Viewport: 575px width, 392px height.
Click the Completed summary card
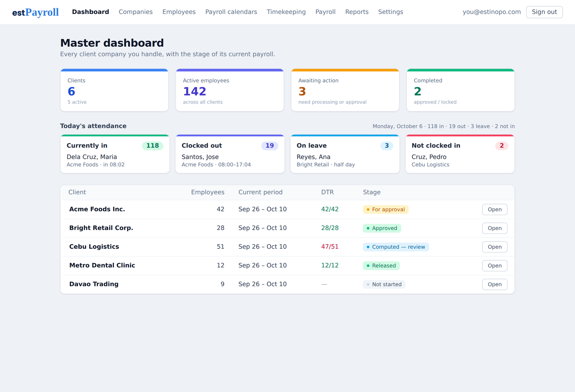pyautogui.click(x=460, y=90)
